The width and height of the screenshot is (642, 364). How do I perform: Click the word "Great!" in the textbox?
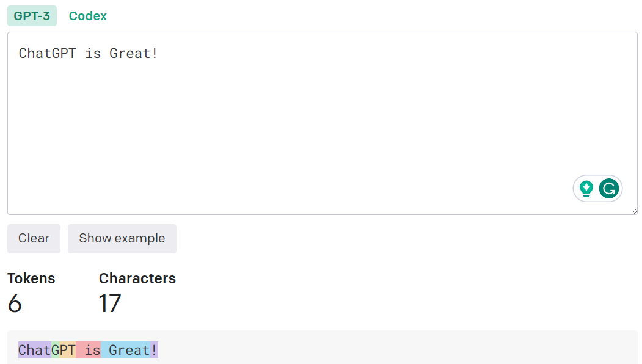[134, 53]
